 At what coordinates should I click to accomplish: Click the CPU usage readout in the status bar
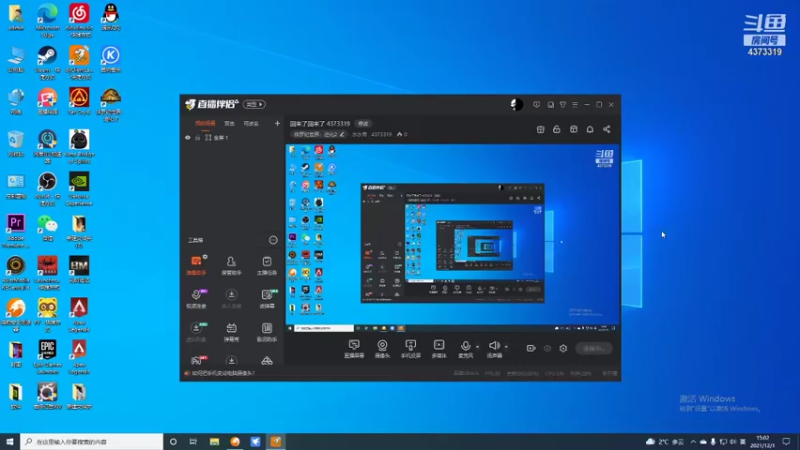pos(554,374)
